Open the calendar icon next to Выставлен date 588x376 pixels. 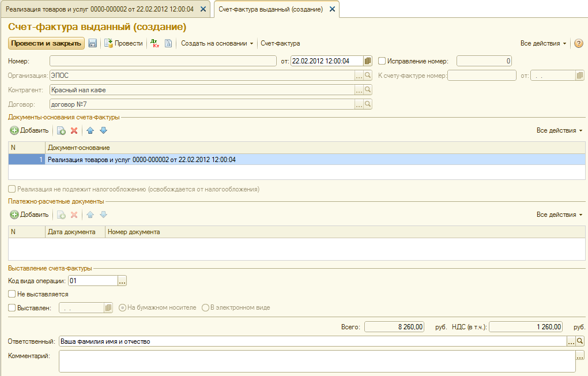click(108, 308)
